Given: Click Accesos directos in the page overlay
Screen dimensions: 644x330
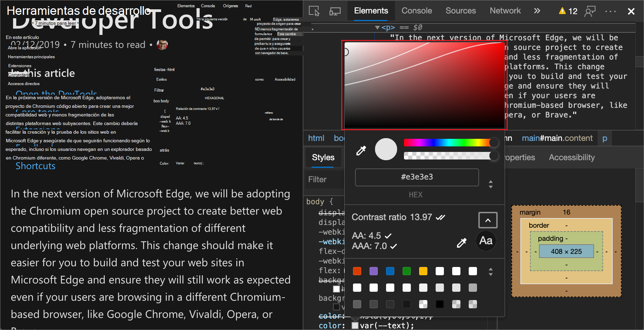Looking at the screenshot, I should pyautogui.click(x=24, y=84).
